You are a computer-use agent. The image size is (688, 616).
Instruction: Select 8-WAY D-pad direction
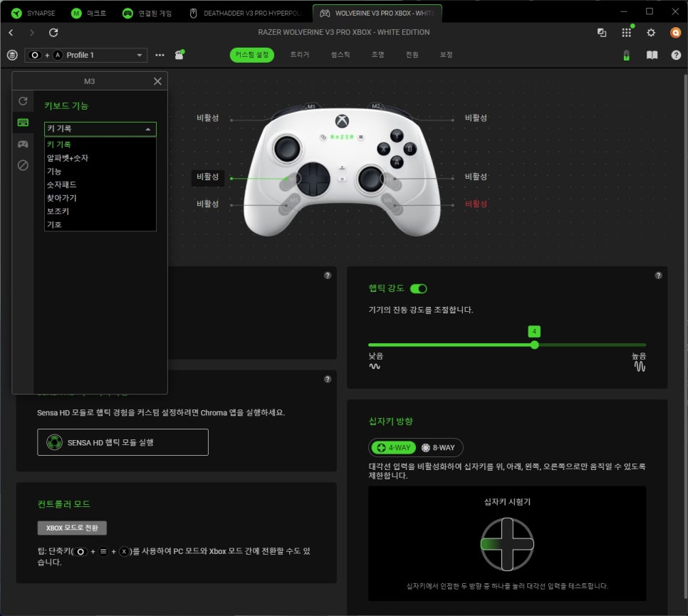tap(439, 447)
